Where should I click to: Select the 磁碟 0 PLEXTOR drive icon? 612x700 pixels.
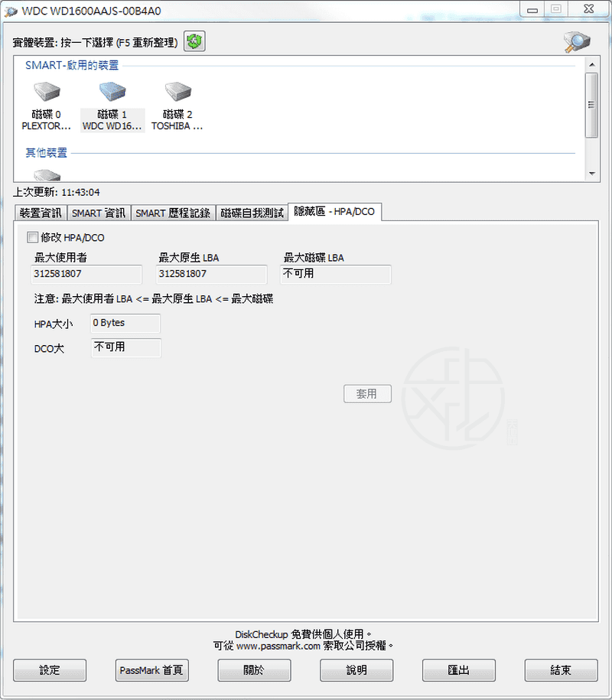[x=47, y=93]
